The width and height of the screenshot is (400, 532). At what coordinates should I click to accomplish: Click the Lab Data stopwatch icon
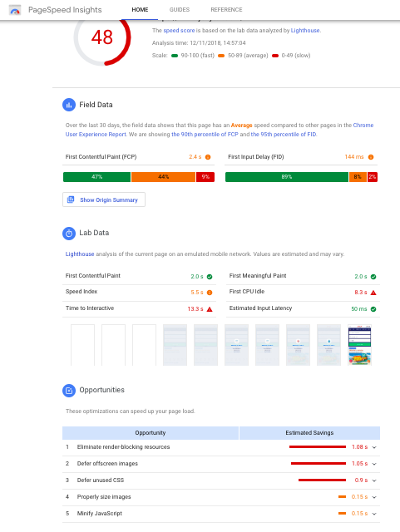(69, 234)
